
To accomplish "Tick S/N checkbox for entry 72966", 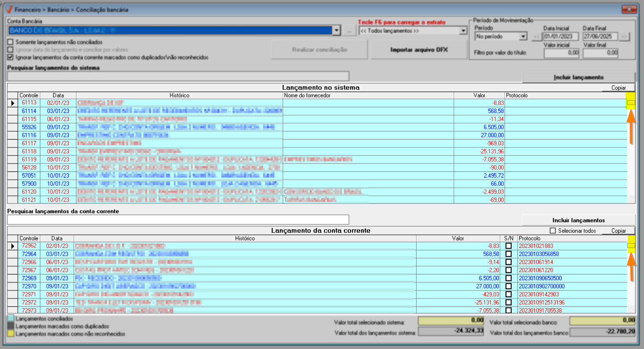I will [x=509, y=262].
